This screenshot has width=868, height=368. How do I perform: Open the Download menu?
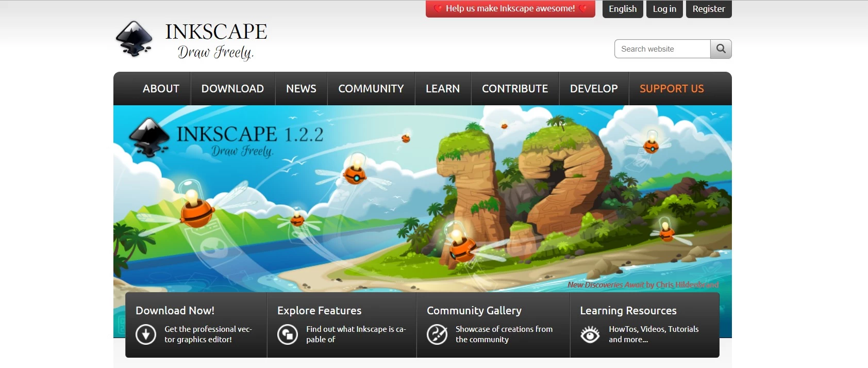232,89
